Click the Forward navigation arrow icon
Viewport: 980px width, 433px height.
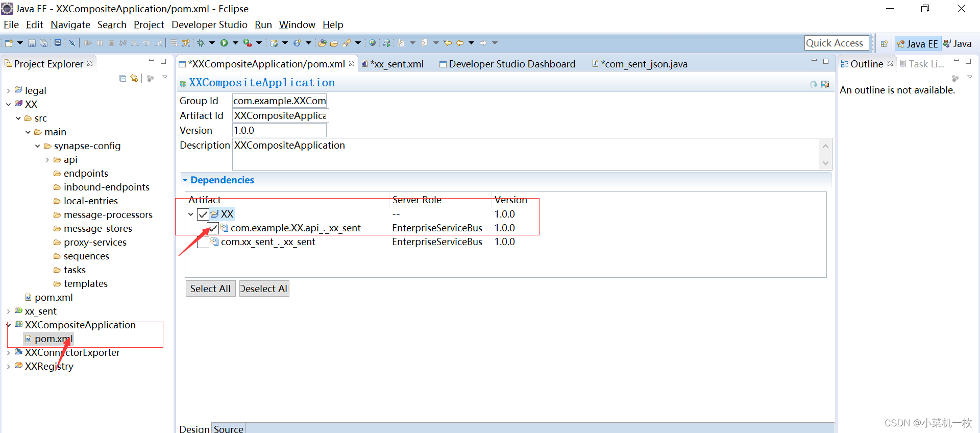[x=483, y=43]
